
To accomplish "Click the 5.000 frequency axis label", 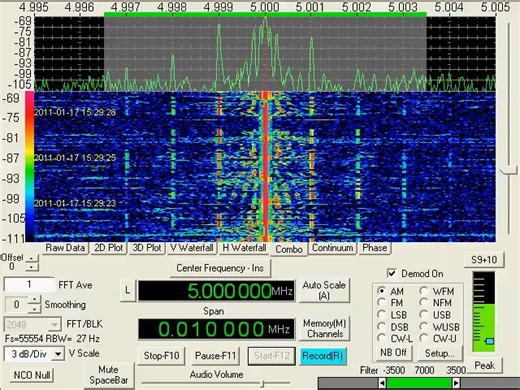I will (x=265, y=7).
